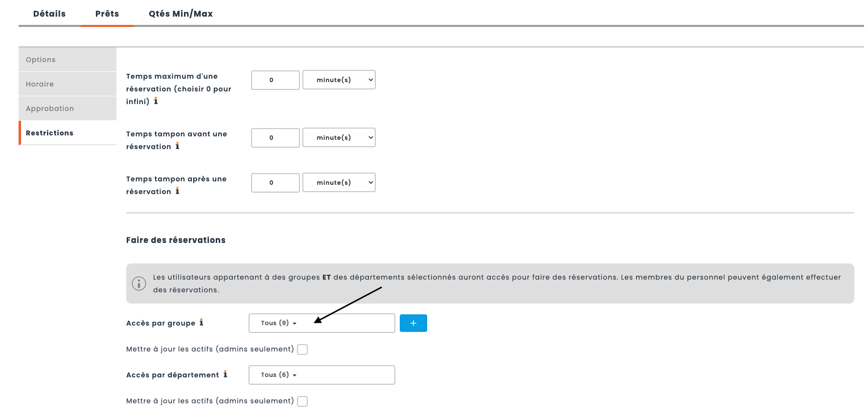Switch to the Détails tab
The height and width of the screenshot is (417, 868).
[49, 14]
